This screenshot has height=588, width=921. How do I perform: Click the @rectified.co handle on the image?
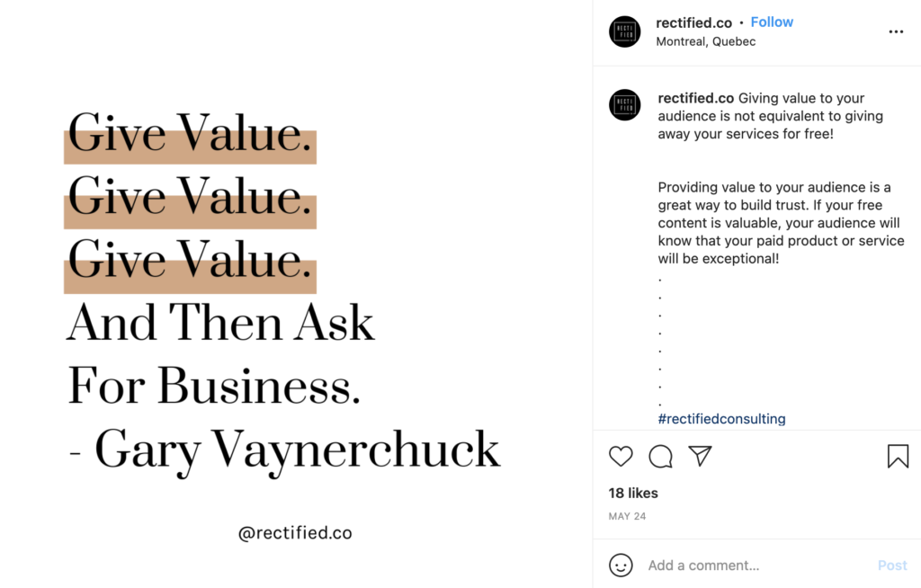pos(295,533)
